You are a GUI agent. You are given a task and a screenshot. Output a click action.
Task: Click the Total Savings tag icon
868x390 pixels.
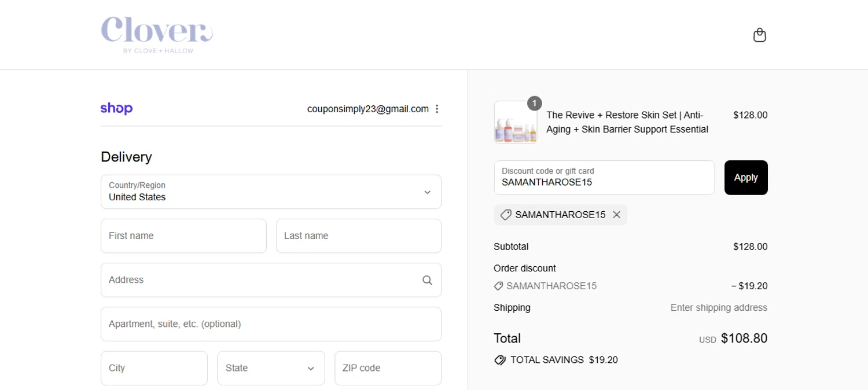pyautogui.click(x=500, y=360)
